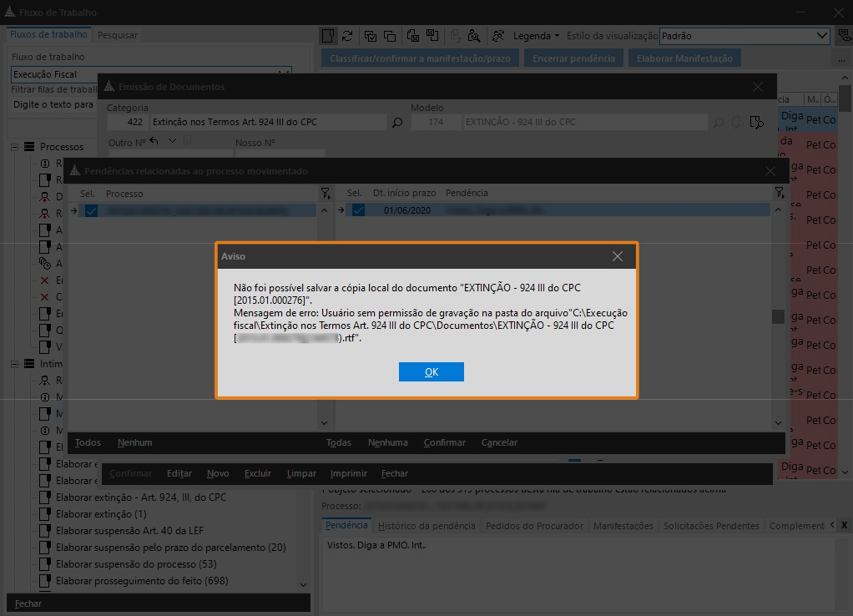Switch to the Histórico da pendência tab
Screen dimensions: 853x616
[x=426, y=526]
